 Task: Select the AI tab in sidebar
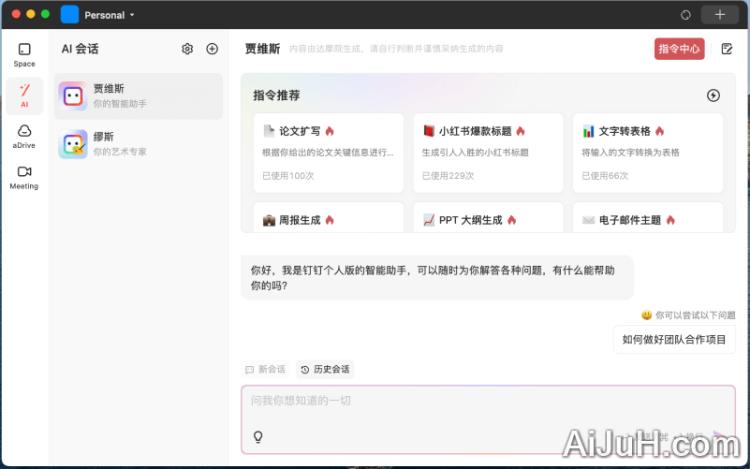click(24, 95)
